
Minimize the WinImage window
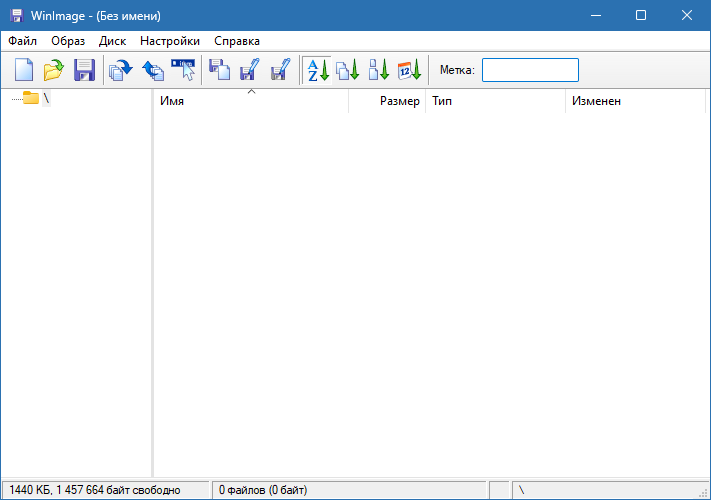[596, 15]
